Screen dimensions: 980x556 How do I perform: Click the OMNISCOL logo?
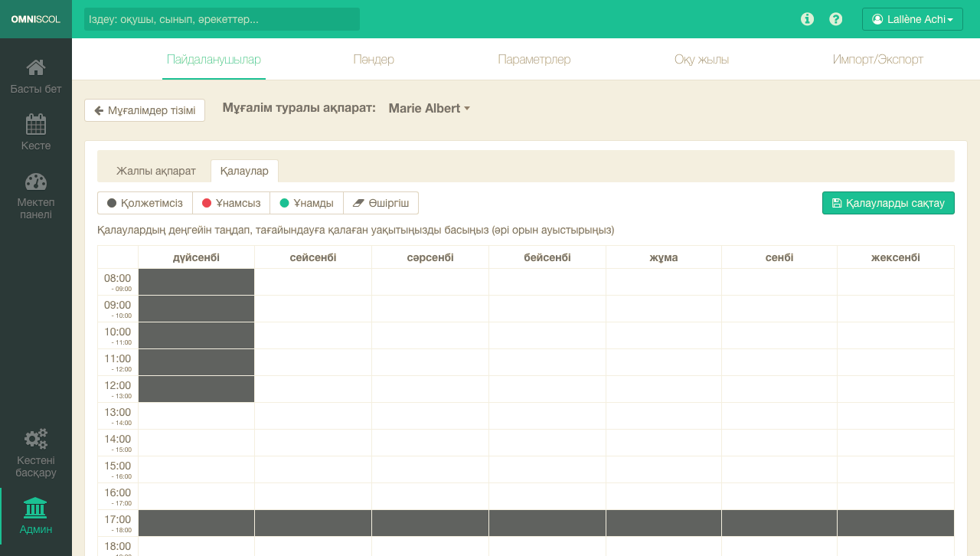point(36,19)
